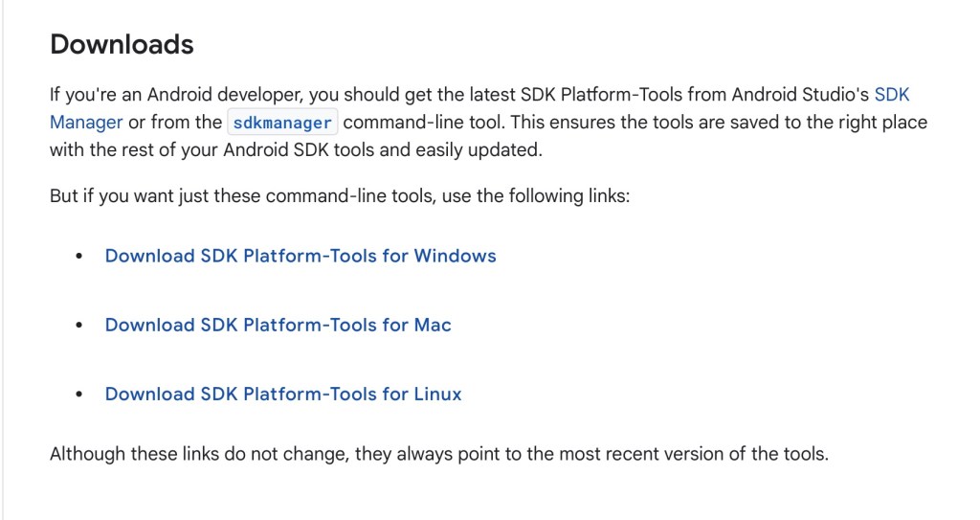The width and height of the screenshot is (980, 520).
Task: Click the bullet beside the Mac download
Action: (x=79, y=326)
